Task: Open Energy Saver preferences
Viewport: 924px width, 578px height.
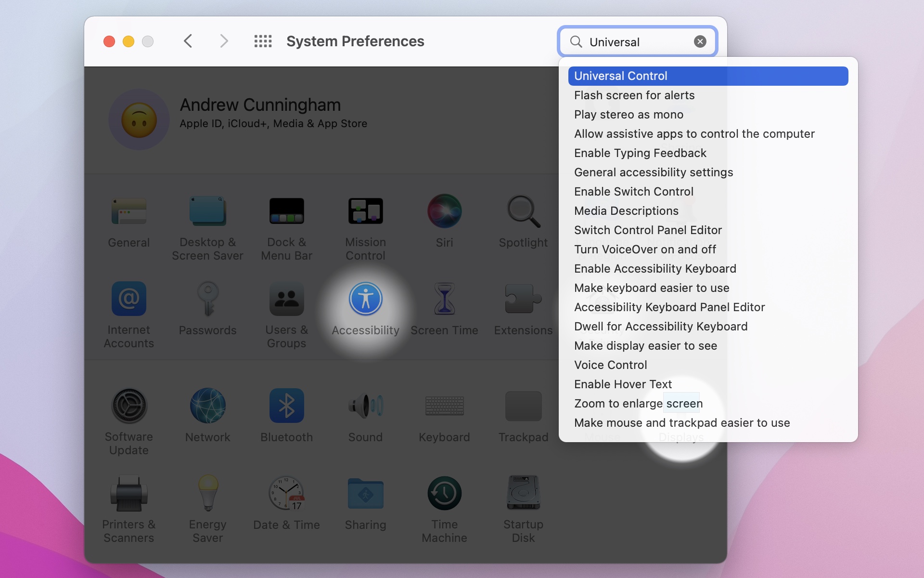Action: [207, 493]
